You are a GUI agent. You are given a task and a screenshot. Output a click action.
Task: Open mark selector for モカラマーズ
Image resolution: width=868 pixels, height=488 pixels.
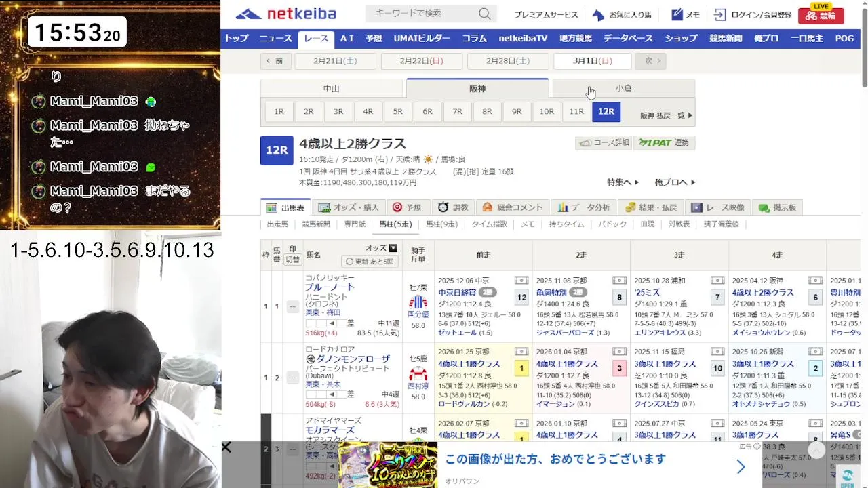pyautogui.click(x=292, y=449)
